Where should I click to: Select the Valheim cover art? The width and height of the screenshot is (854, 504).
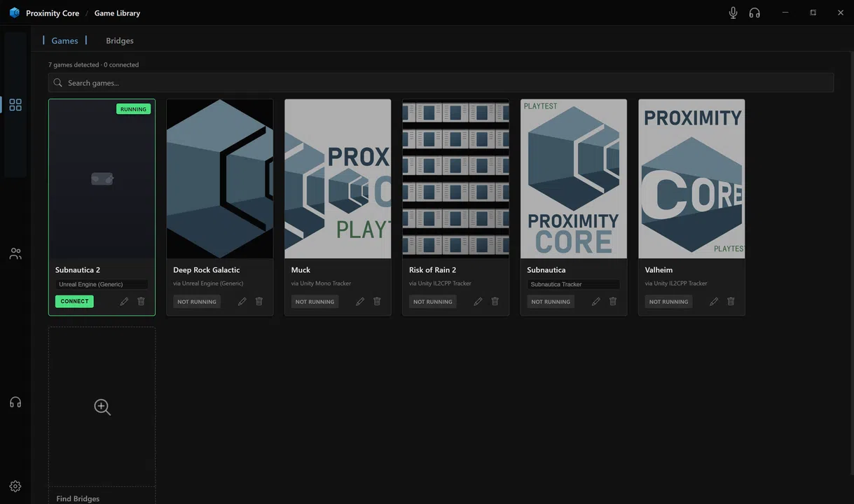[x=691, y=179]
